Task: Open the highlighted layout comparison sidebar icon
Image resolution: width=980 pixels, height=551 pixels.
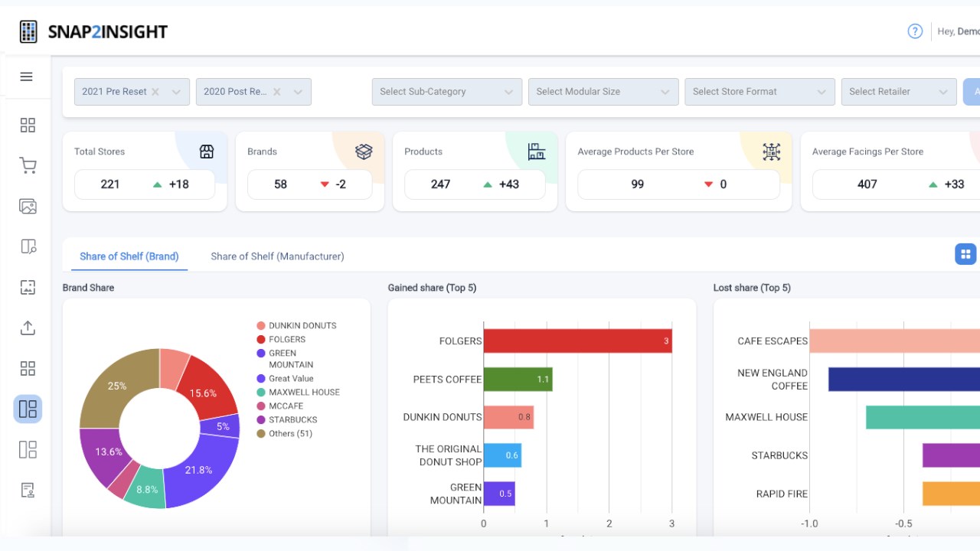Action: (x=28, y=409)
